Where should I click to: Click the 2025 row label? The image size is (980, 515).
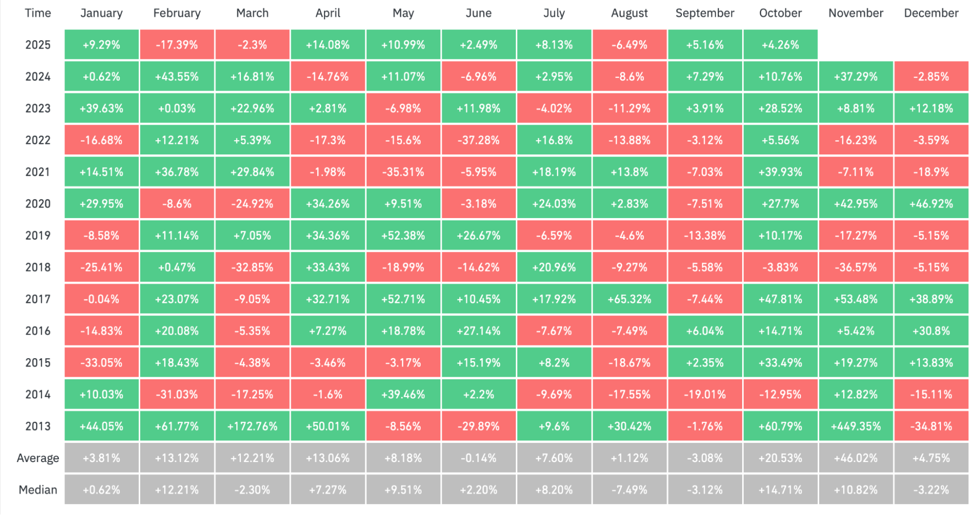click(x=38, y=45)
